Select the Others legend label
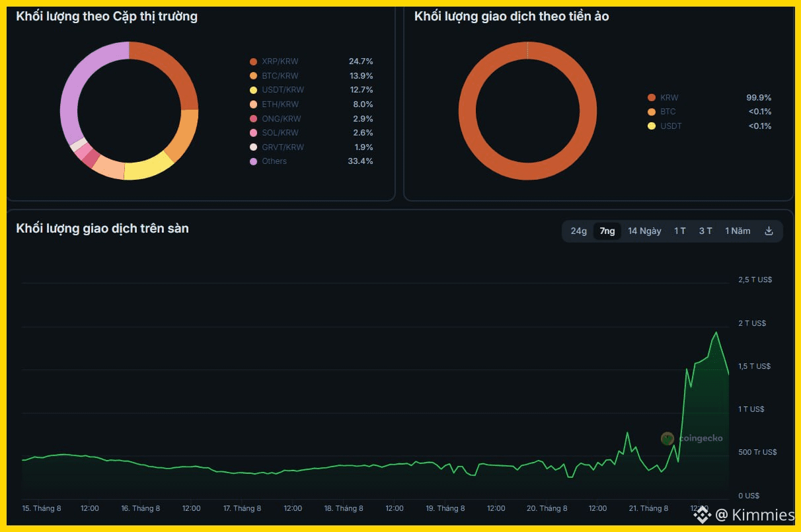Screen dimensions: 801x532 [274, 161]
